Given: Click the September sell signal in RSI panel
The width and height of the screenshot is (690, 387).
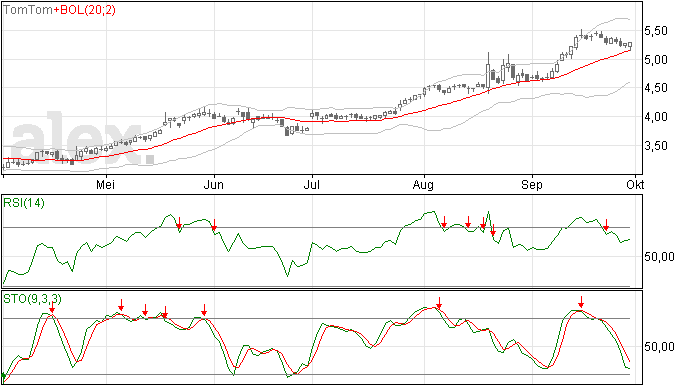Looking at the screenshot, I should click(x=606, y=225).
